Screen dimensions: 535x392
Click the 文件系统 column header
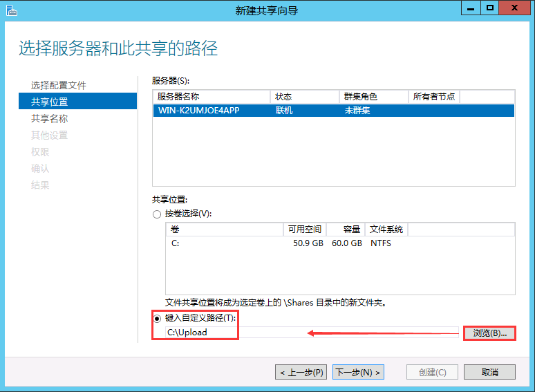tap(386, 229)
